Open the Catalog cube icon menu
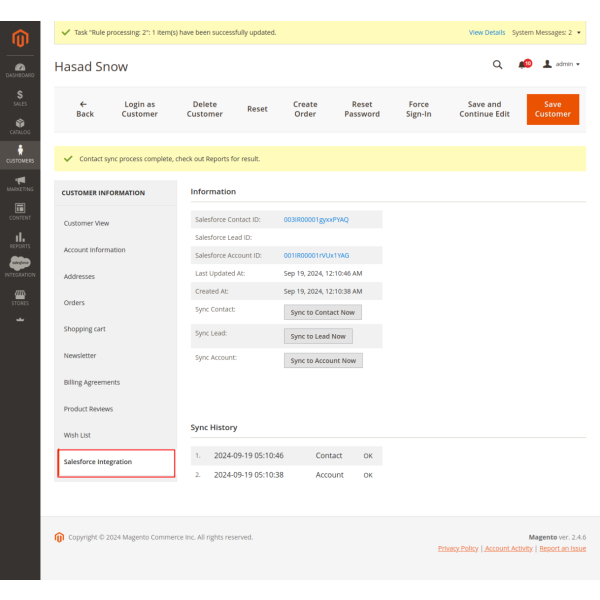The height and width of the screenshot is (600, 600). click(x=20, y=125)
